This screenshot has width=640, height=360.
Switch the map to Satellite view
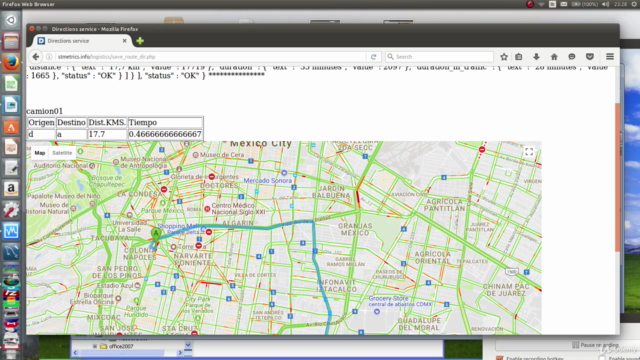[x=62, y=153]
